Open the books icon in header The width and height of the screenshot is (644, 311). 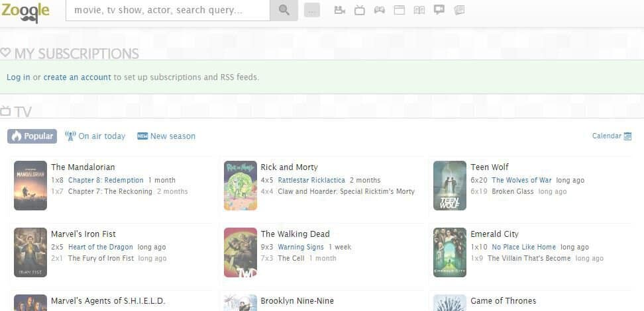419,10
